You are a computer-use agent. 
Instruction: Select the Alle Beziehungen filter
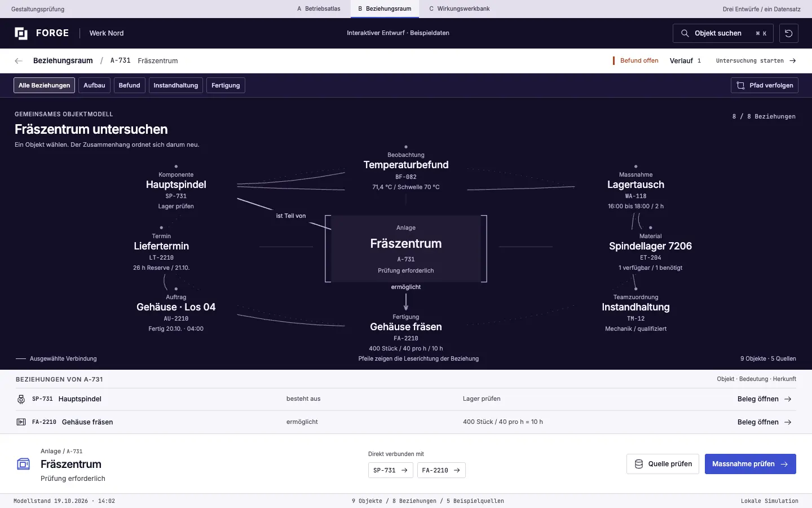pyautogui.click(x=45, y=85)
